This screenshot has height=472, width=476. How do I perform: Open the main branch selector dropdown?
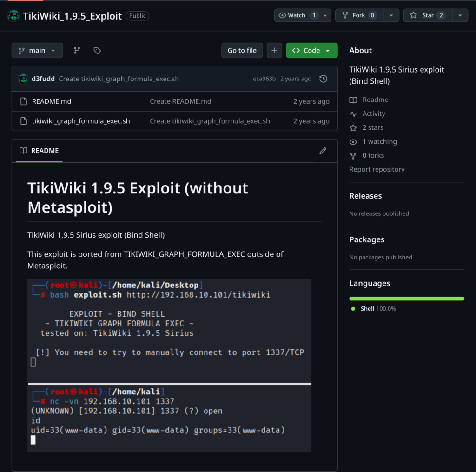click(x=37, y=50)
